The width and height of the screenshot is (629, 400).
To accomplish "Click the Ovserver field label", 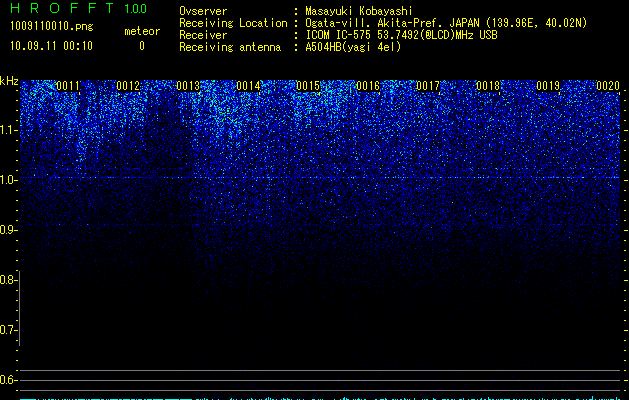I will click(x=203, y=11).
